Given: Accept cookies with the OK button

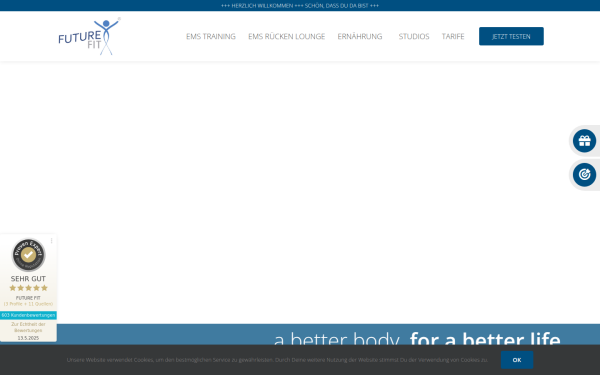Looking at the screenshot, I should 517,360.
